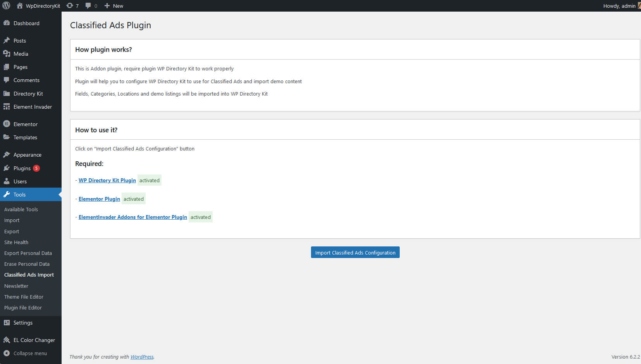Open the comments bubble icon in admin bar

click(x=88, y=6)
